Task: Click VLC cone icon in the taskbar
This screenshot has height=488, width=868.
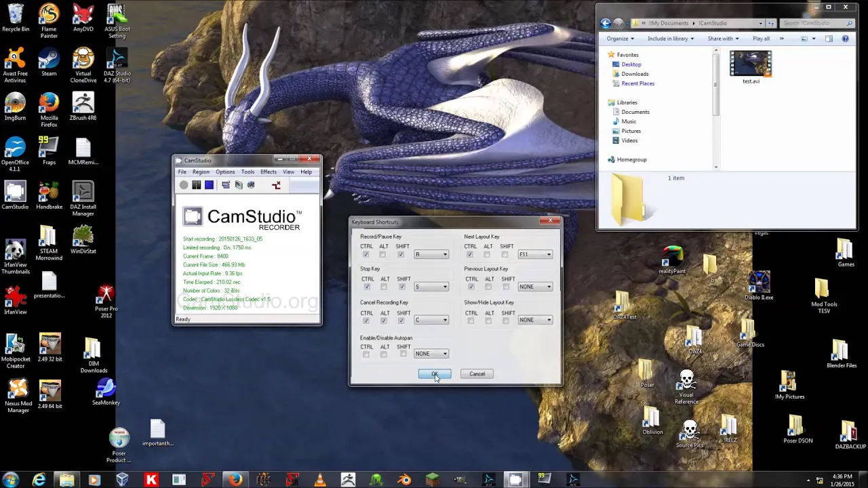Action: click(319, 480)
